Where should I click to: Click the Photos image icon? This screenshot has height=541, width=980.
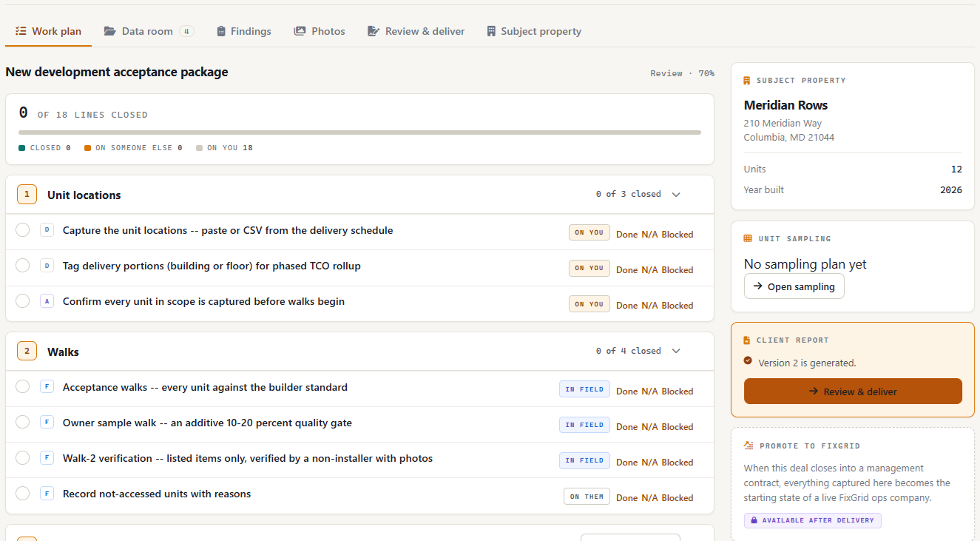point(300,31)
